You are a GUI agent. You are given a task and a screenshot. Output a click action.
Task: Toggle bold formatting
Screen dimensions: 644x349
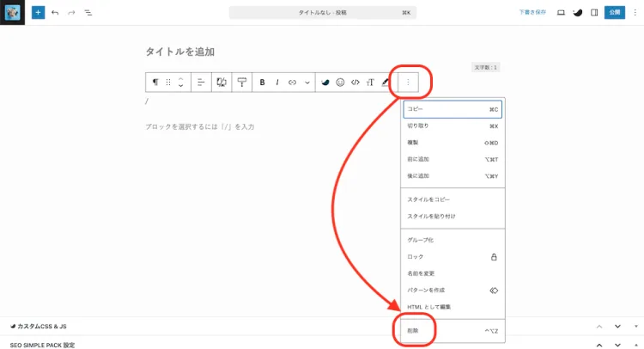262,83
